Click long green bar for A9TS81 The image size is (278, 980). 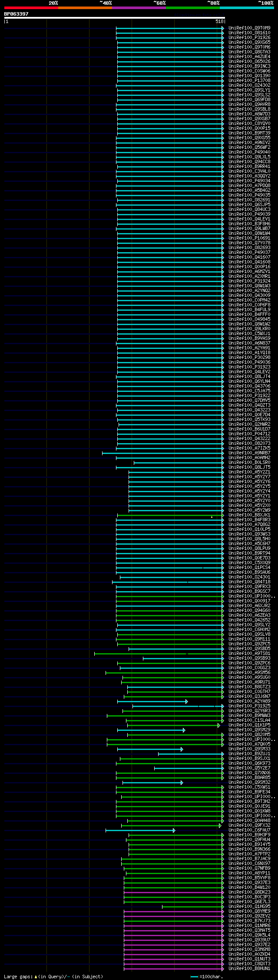point(159,654)
